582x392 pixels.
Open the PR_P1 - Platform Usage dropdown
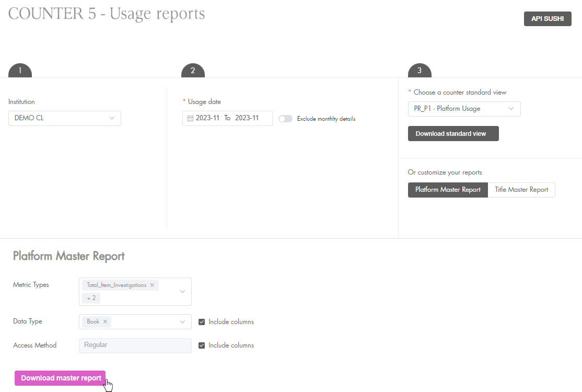pyautogui.click(x=464, y=109)
